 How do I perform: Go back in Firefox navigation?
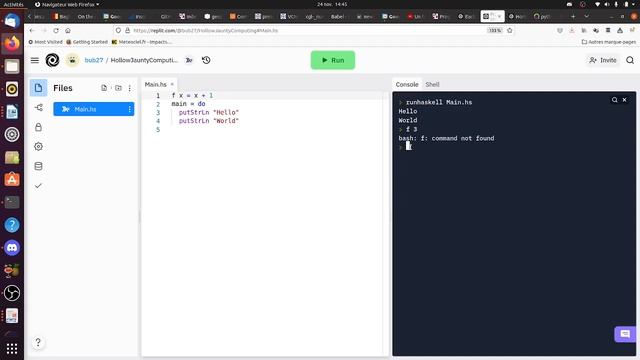[32, 30]
